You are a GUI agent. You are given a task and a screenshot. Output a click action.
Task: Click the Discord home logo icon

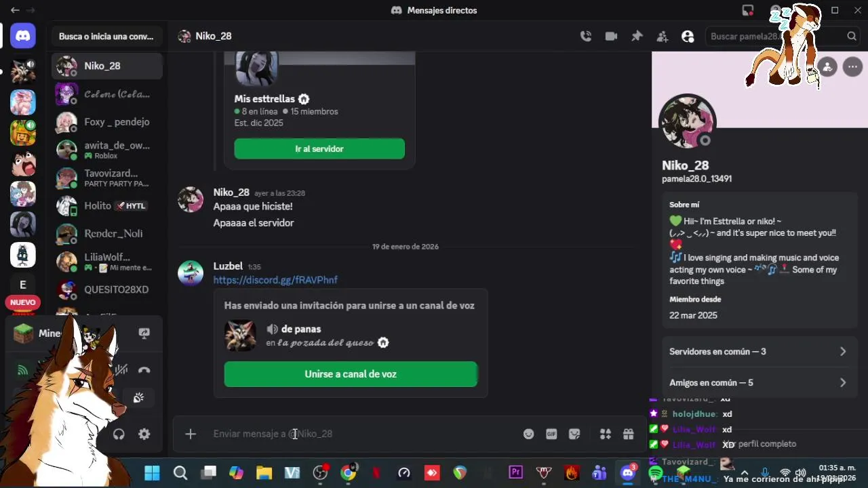coord(23,36)
